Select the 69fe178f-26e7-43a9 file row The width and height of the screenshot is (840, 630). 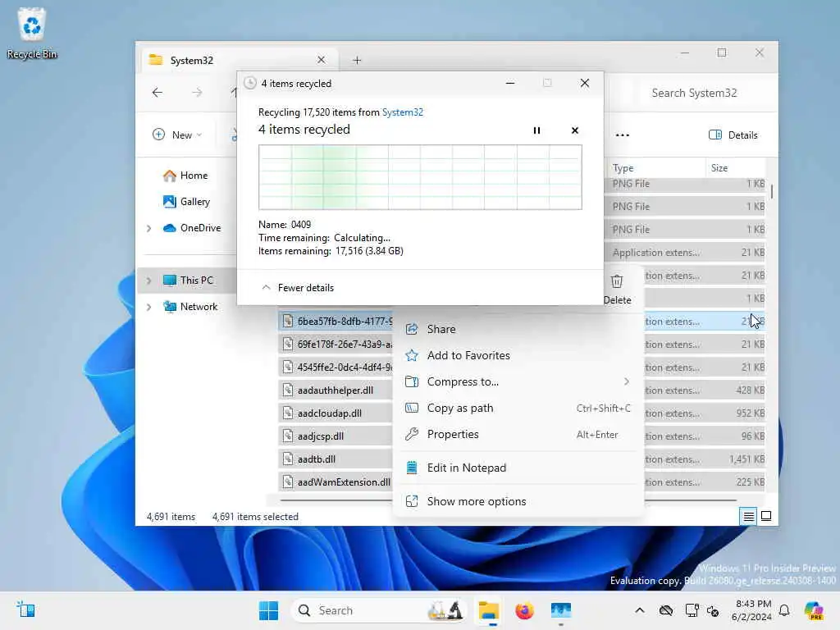coord(336,344)
